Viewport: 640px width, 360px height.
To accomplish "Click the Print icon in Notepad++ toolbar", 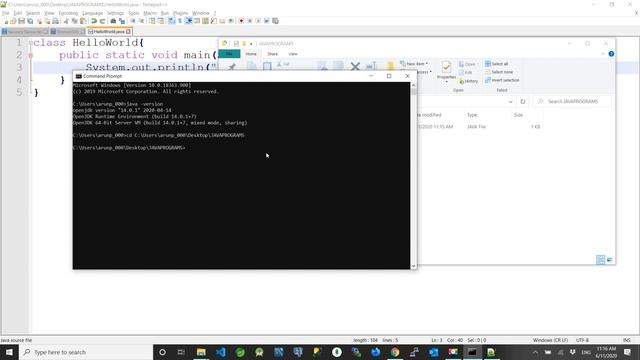I will click(56, 21).
